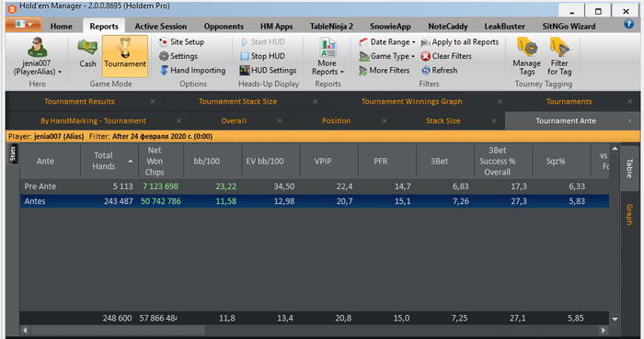Open Manage Tags tool
The height and width of the screenshot is (339, 644).
526,57
